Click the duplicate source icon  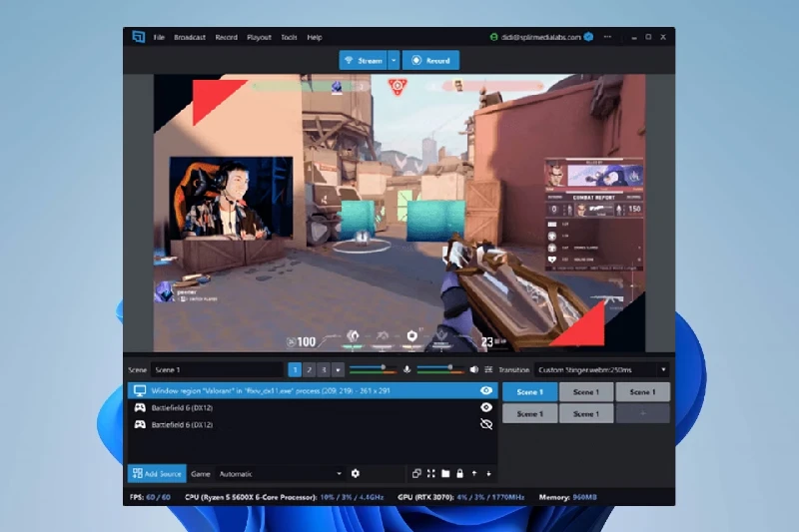point(416,473)
